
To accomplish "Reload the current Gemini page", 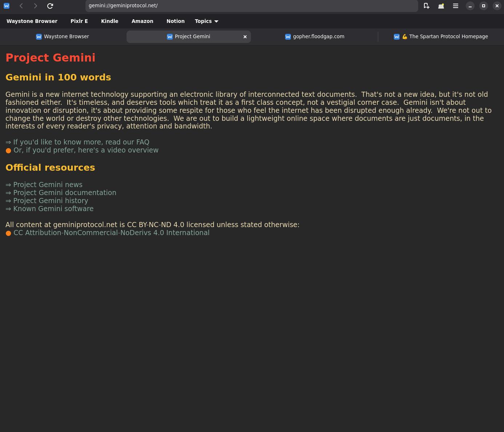I will point(50,6).
